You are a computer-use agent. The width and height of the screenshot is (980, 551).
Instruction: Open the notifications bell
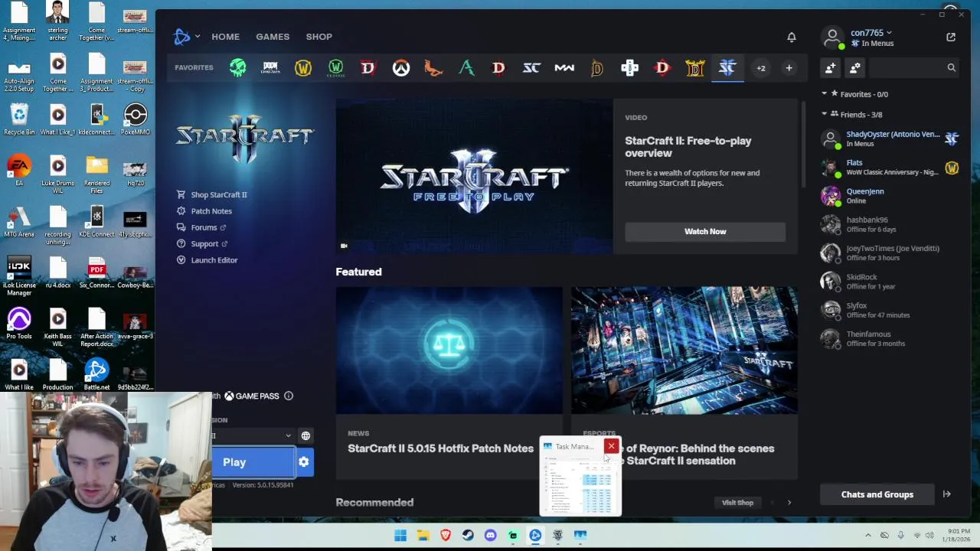792,37
